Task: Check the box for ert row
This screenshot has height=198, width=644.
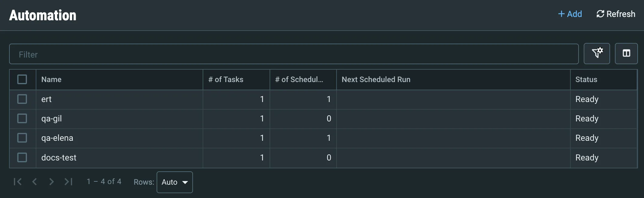Action: (x=22, y=99)
